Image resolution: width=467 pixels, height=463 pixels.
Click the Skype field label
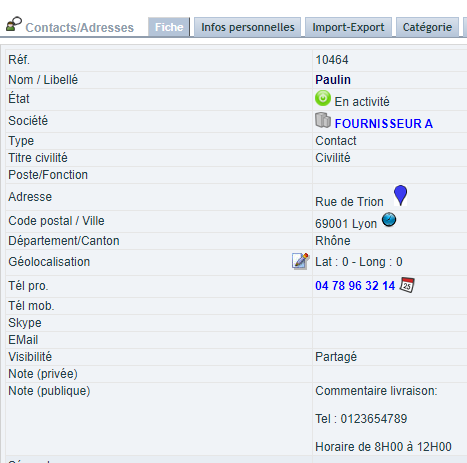25,323
